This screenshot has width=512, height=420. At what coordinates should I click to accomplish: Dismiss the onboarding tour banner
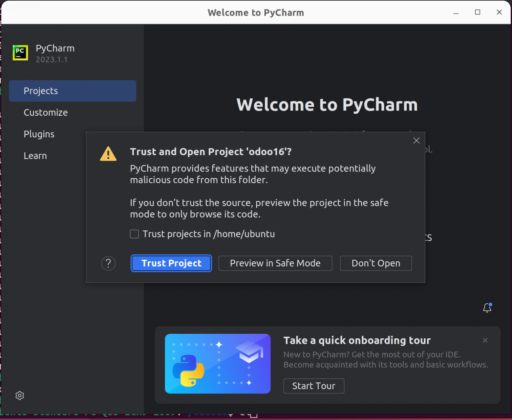(485, 340)
